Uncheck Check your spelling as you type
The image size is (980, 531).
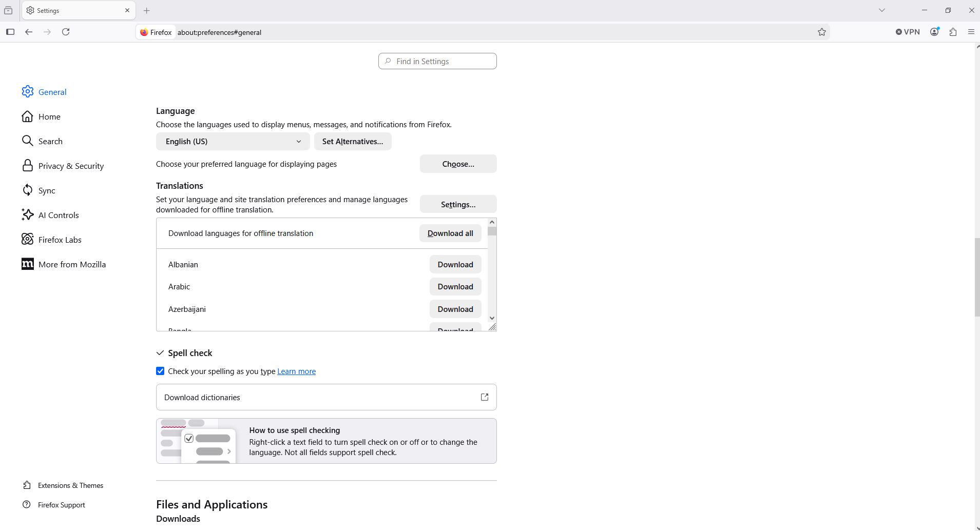pos(160,371)
